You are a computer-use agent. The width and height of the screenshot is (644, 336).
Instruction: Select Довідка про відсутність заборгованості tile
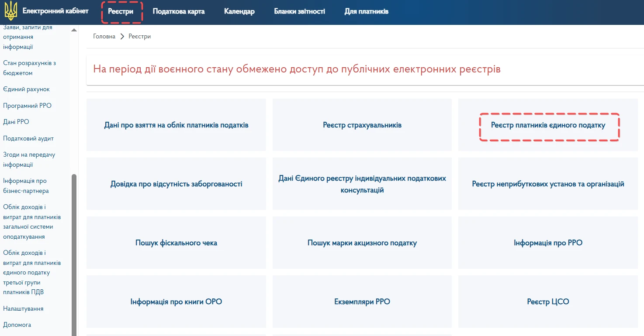pyautogui.click(x=176, y=184)
